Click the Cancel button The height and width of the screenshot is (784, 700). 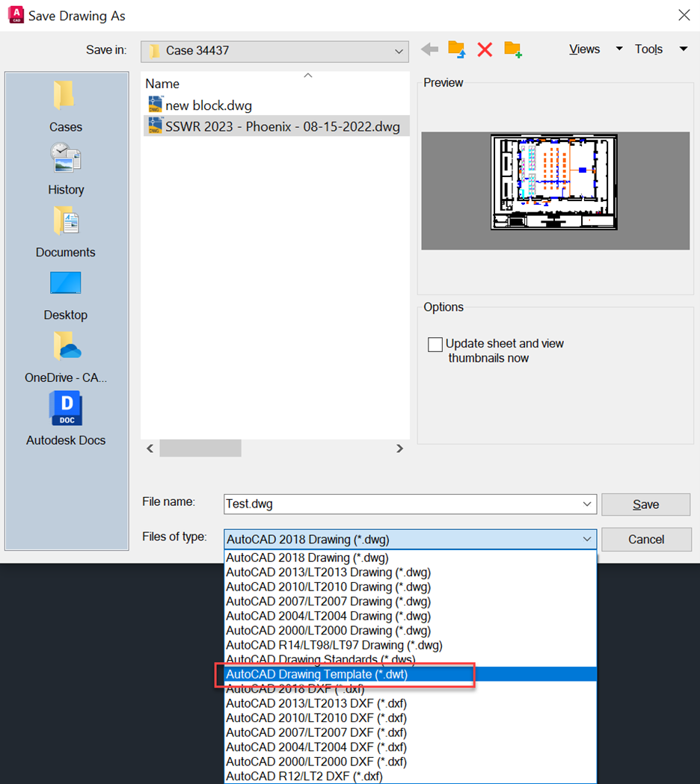click(x=646, y=540)
